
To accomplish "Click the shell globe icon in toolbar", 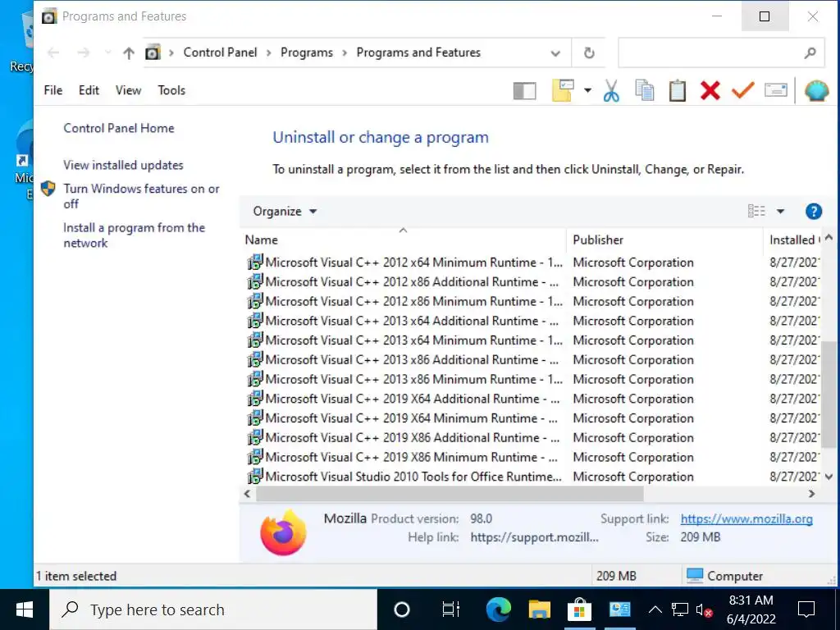I will coord(816,90).
